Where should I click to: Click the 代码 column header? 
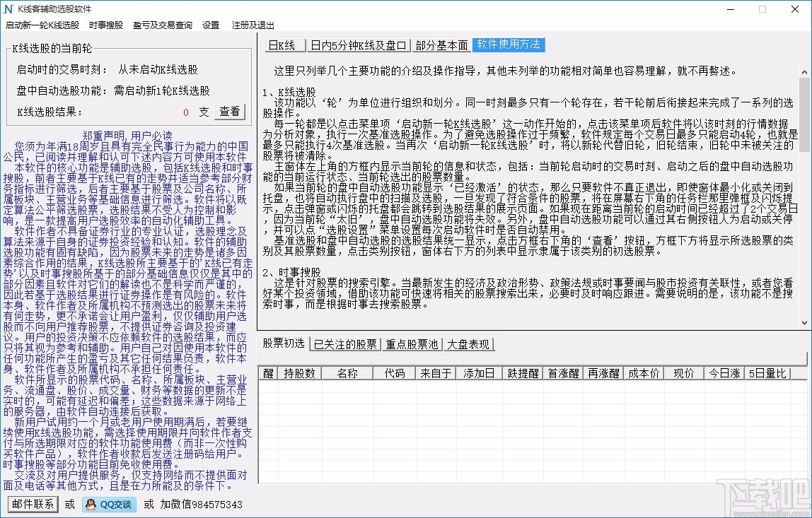(394, 372)
